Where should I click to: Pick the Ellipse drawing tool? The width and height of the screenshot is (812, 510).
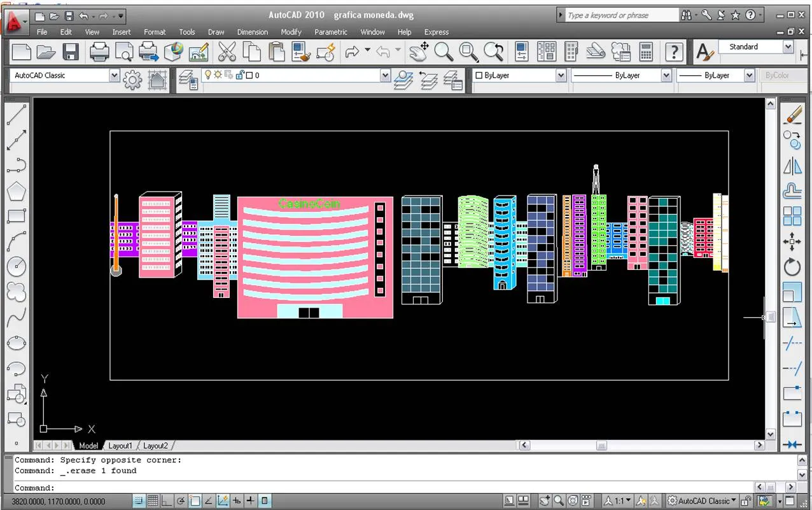point(16,343)
